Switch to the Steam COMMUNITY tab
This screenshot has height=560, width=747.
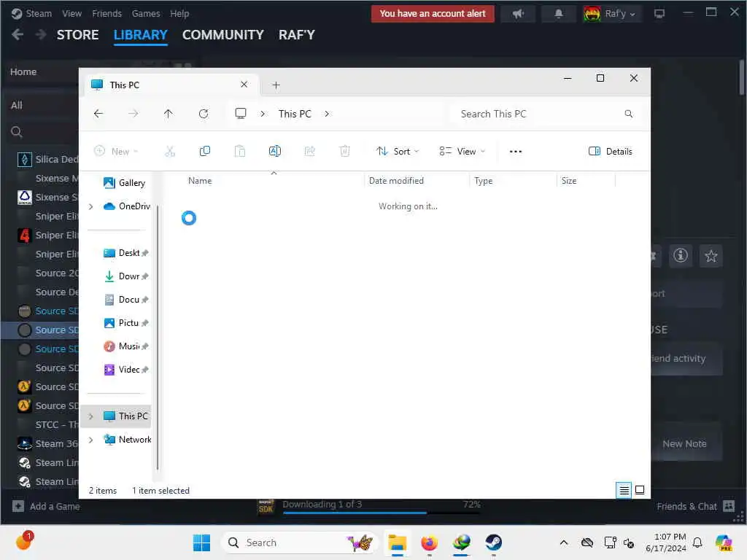click(223, 35)
